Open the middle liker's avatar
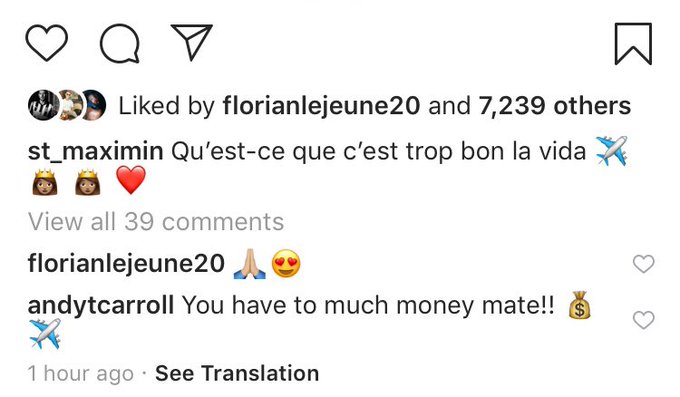This screenshot has height=397, width=680. click(69, 105)
